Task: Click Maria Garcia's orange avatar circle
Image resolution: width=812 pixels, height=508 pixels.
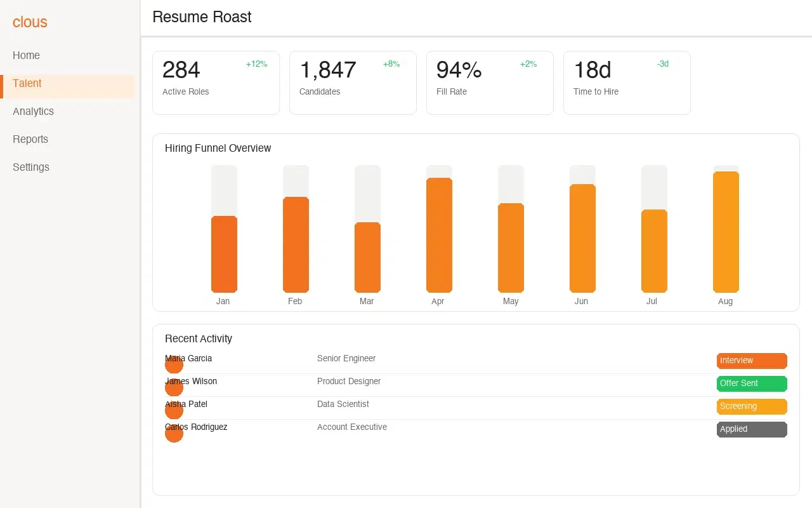Action: tap(174, 365)
